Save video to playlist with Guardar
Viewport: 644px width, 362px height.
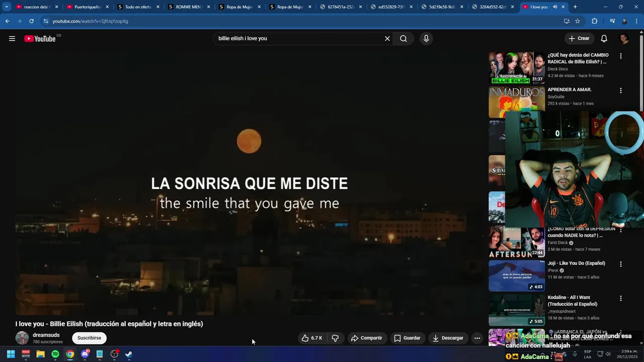407,338
